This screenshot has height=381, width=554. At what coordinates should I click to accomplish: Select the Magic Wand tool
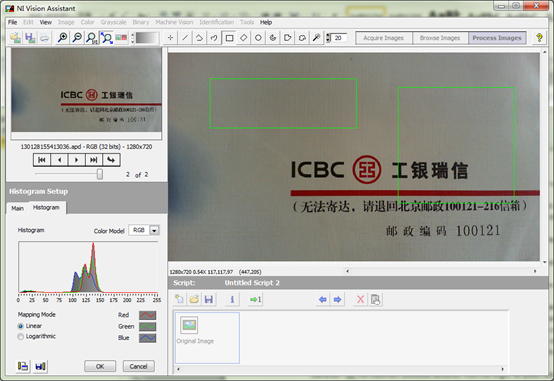click(316, 38)
